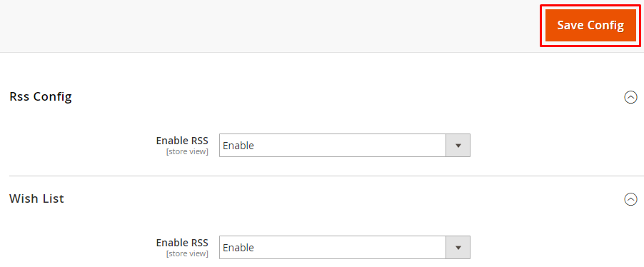Open the Enable RSS select under Wish List
This screenshot has width=644, height=267.
(345, 247)
